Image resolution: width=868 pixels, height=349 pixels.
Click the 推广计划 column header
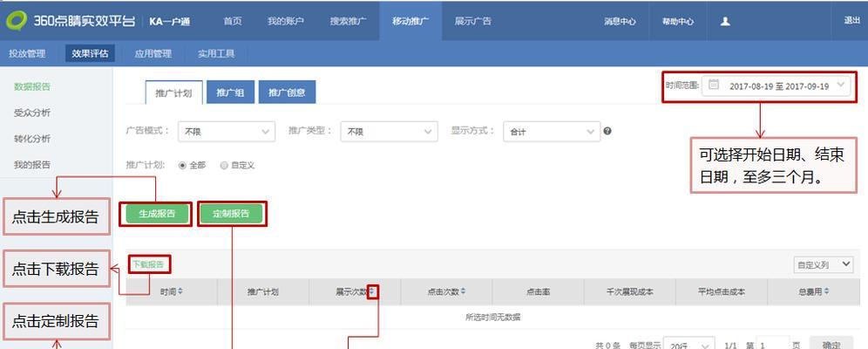coord(263,292)
